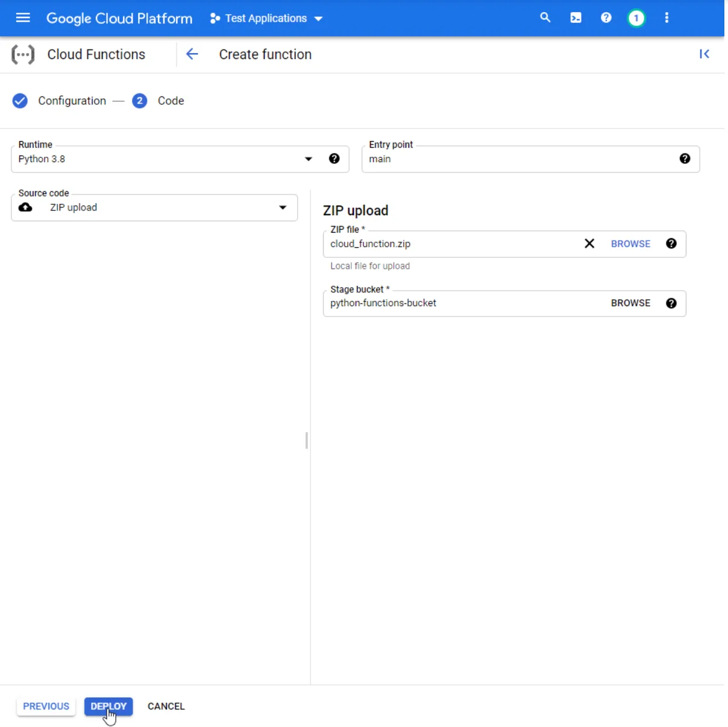Screen dimensions: 728x727
Task: Open the Test Applications project selector
Action: [x=266, y=19]
